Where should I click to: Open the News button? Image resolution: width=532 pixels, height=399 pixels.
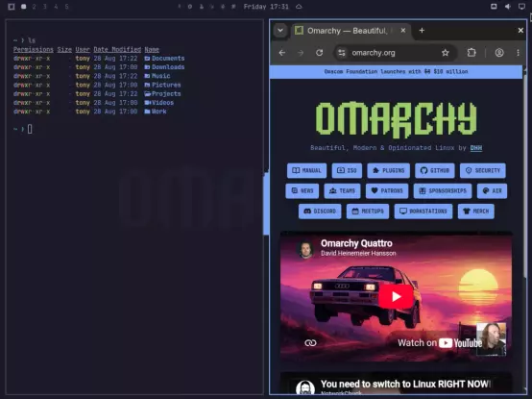coord(302,190)
